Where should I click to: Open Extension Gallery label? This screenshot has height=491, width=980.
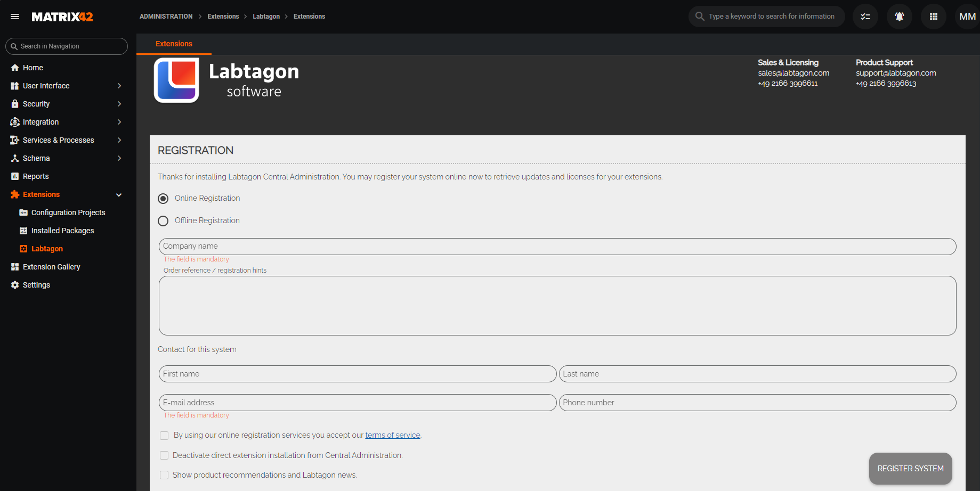(52, 267)
